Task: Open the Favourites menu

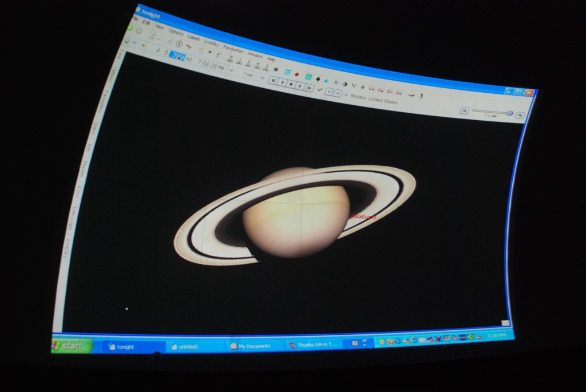Action: pos(233,49)
